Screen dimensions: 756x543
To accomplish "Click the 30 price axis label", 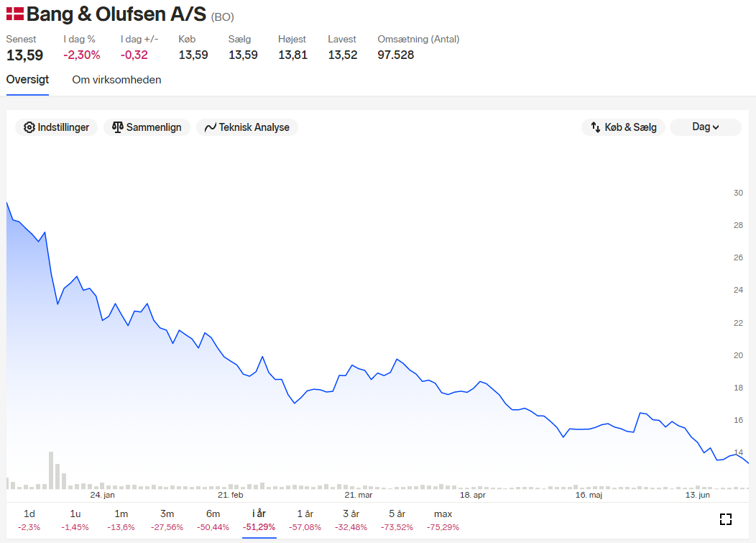I will pyautogui.click(x=738, y=193).
